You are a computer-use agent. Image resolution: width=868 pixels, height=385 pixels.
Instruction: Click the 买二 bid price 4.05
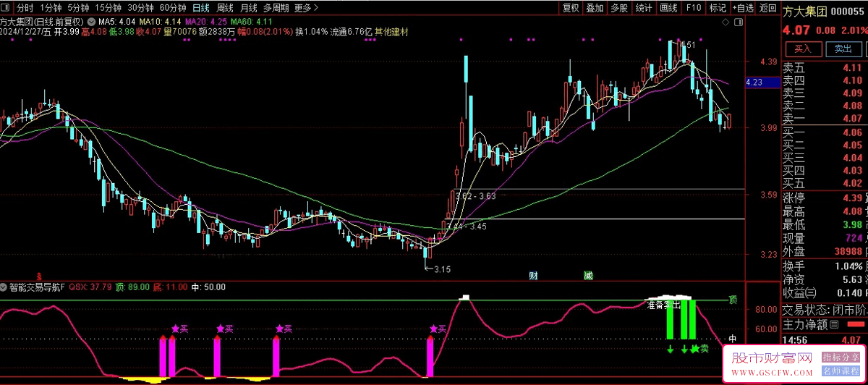(x=852, y=145)
